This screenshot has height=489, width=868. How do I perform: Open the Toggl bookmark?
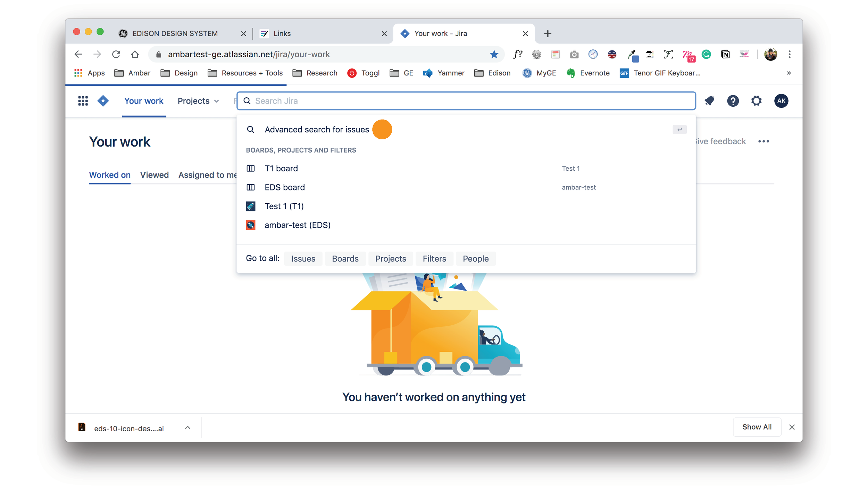364,73
